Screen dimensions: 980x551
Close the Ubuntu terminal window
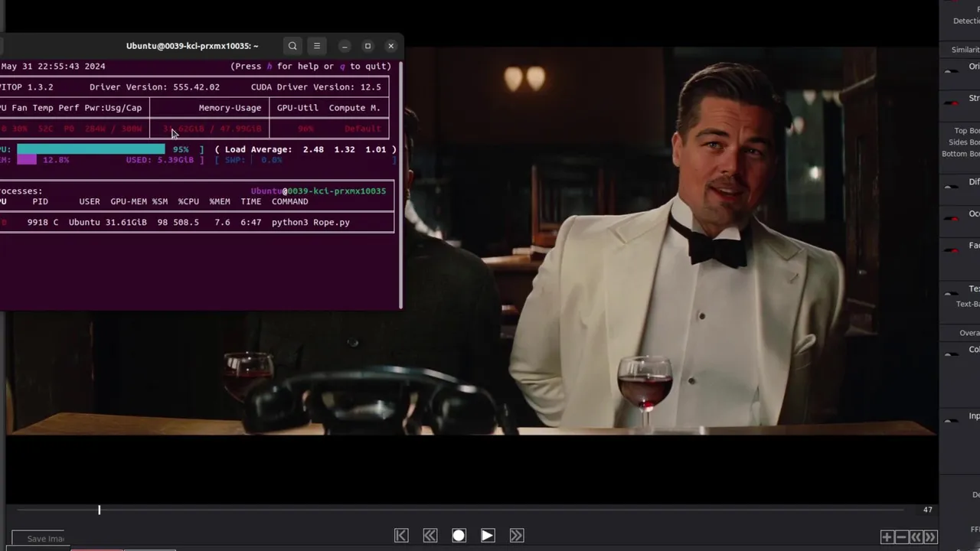coord(390,46)
